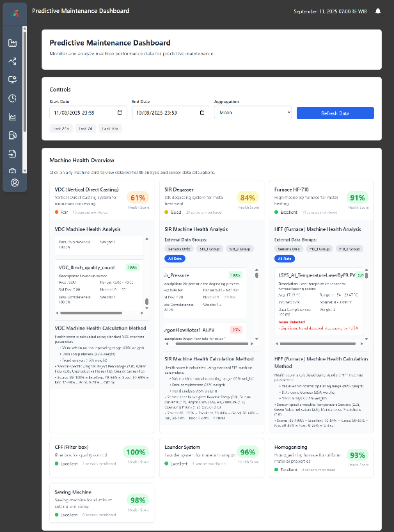394x532 pixels.
Task: Open the Launder System machine card
Action: pyautogui.click(x=211, y=456)
